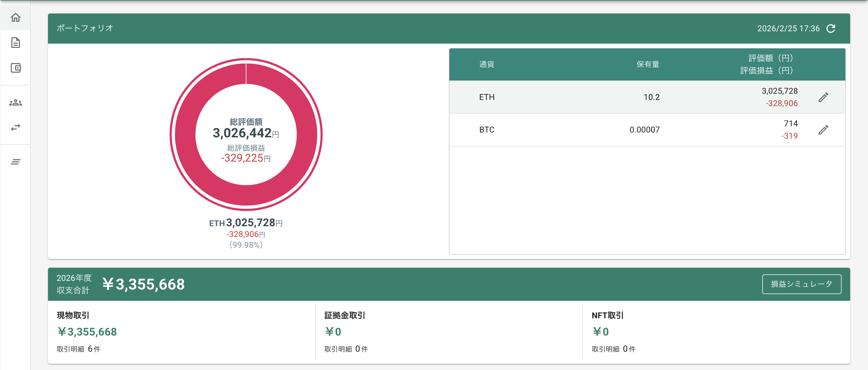The width and height of the screenshot is (868, 370).
Task: Click the ETH 3,025,728円 chart legend
Action: [246, 223]
